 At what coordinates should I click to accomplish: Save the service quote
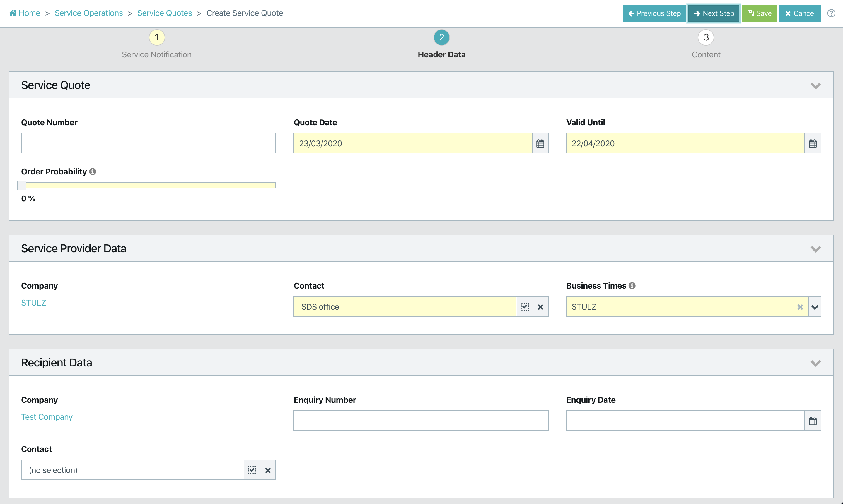click(x=759, y=13)
